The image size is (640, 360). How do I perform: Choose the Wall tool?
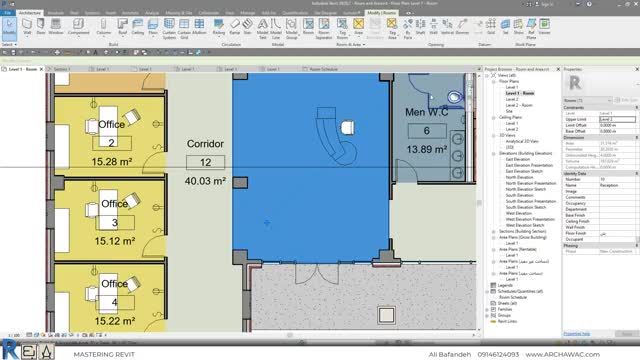27,27
